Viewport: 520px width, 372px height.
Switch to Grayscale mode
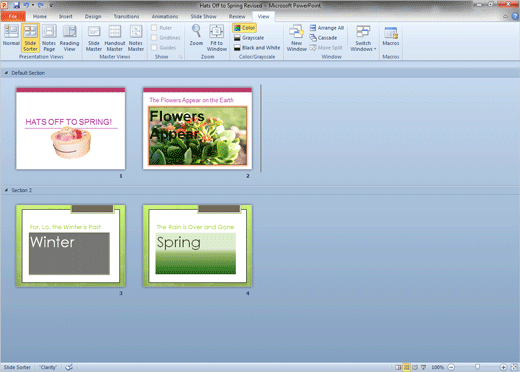[x=249, y=38]
